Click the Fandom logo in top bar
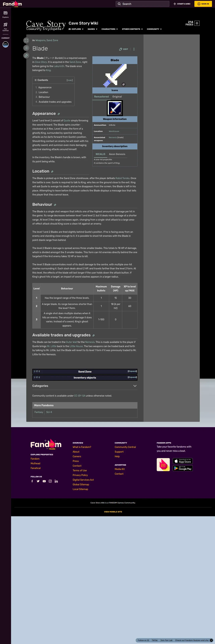Image resolution: width=215 pixels, height=644 pixels. [x=12, y=4]
